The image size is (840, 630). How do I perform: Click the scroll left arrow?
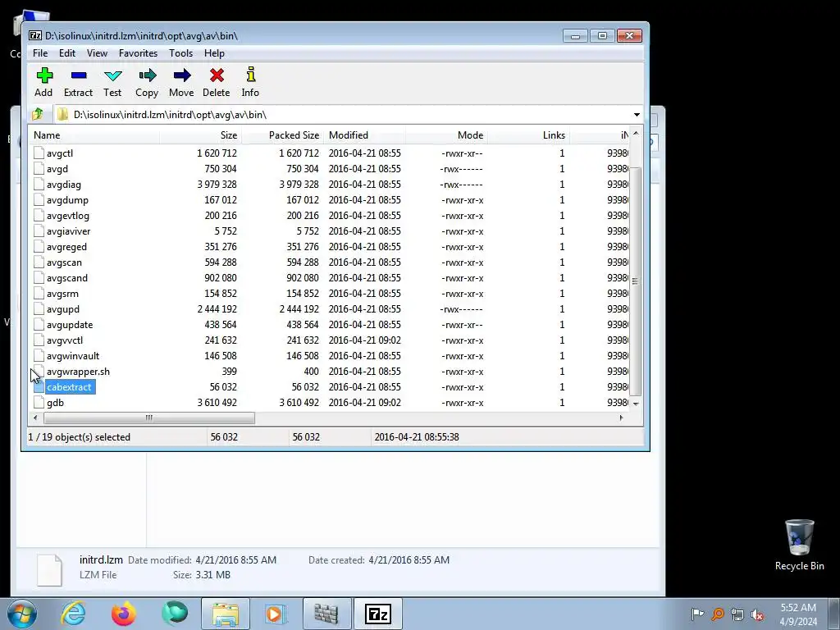click(x=35, y=418)
